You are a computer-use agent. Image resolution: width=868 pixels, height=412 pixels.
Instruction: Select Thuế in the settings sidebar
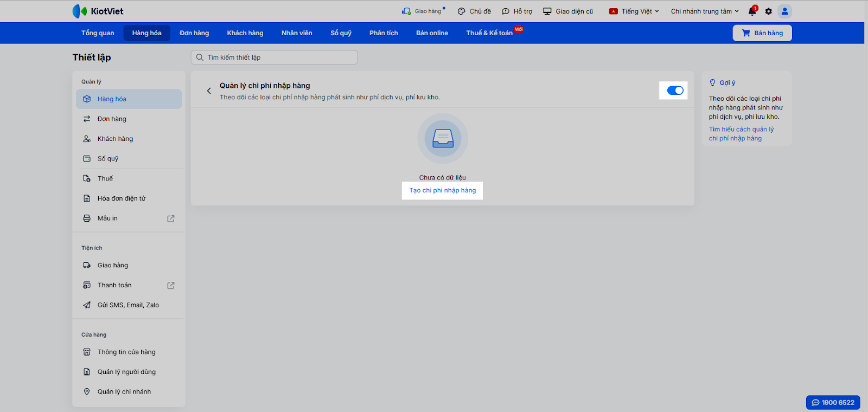[x=129, y=178]
